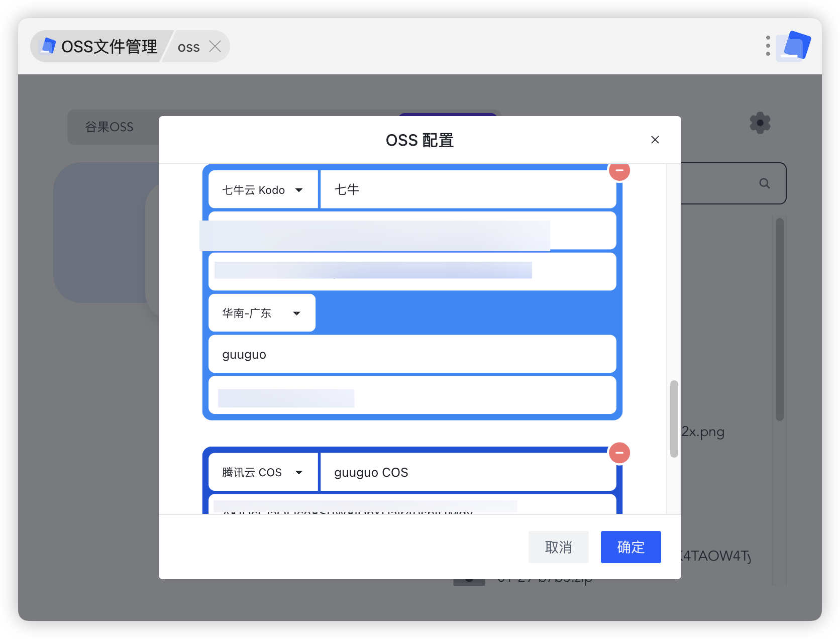This screenshot has height=639, width=840.
Task: Open the three-dot menu in title bar
Action: (x=768, y=46)
